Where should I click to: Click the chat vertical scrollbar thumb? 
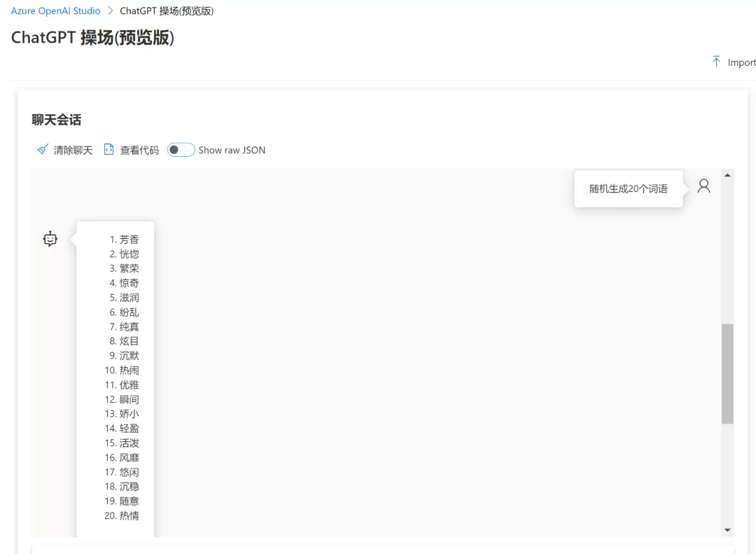coord(727,373)
